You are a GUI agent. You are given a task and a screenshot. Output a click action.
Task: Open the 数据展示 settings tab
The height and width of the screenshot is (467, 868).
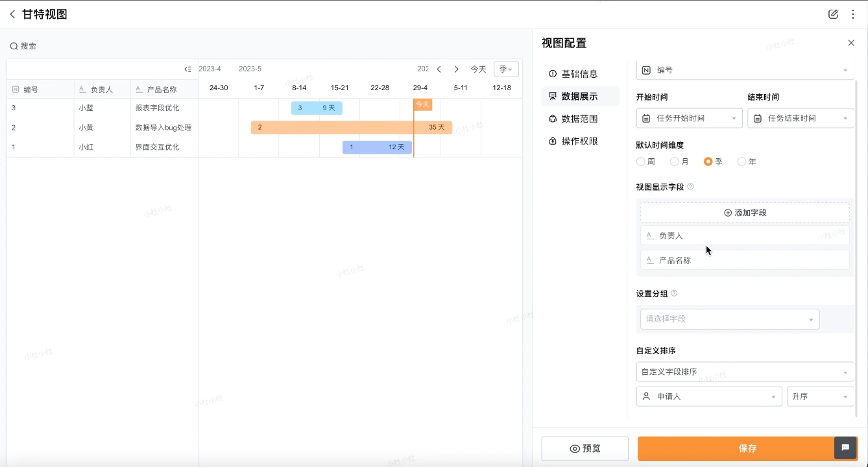tap(581, 96)
